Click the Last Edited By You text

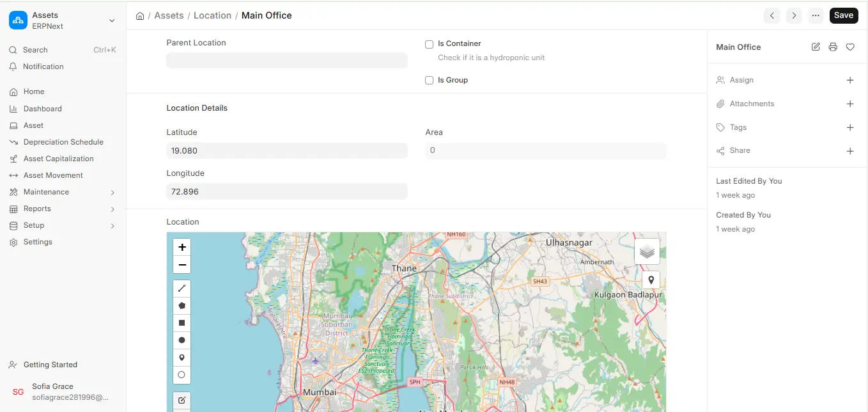tap(749, 181)
